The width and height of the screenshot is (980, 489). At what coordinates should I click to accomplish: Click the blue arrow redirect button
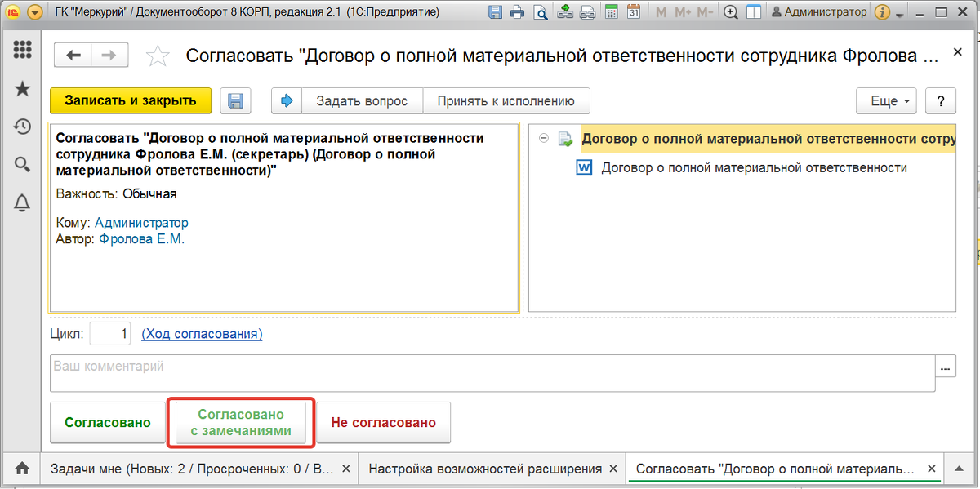287,100
